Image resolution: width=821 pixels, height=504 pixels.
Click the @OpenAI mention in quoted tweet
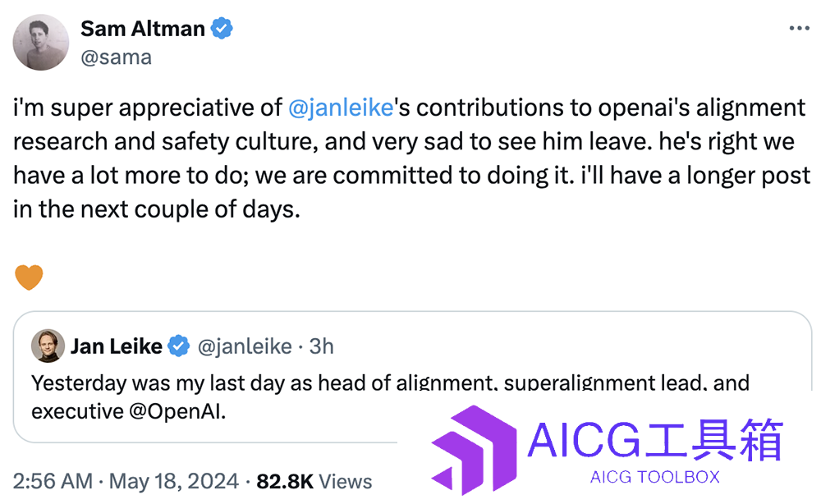(x=177, y=412)
